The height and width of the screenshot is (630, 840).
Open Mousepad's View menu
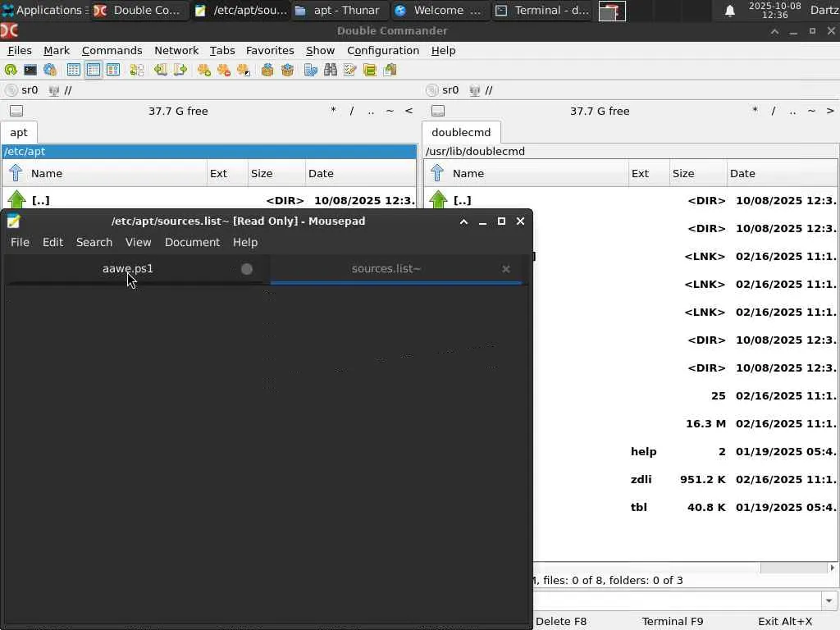[138, 242]
